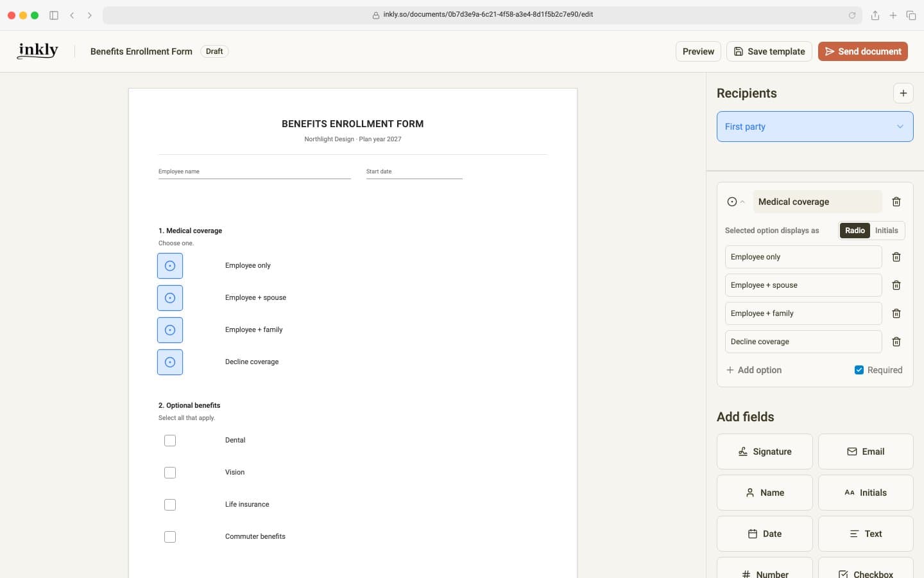Click the Preview button

[698, 51]
